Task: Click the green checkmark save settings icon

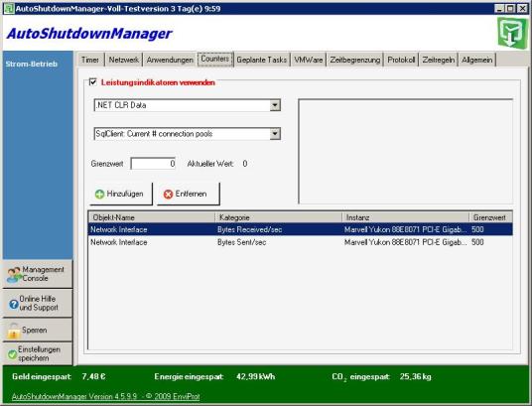Action: [13, 354]
